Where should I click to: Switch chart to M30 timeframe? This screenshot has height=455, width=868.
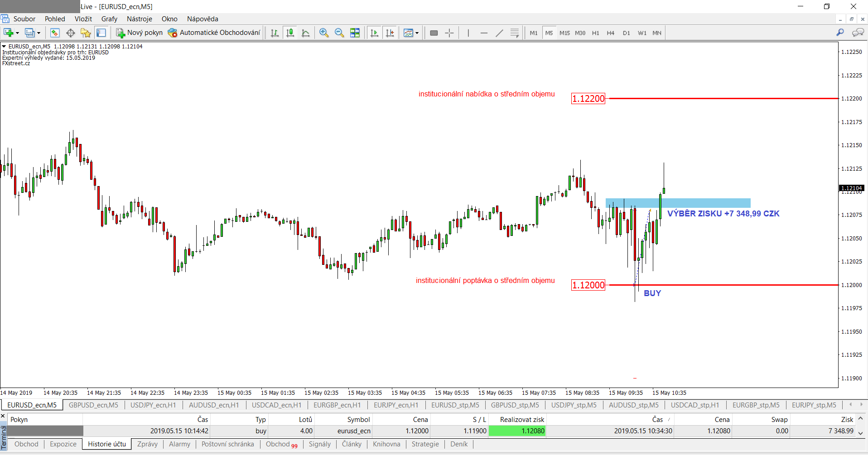[580, 33]
